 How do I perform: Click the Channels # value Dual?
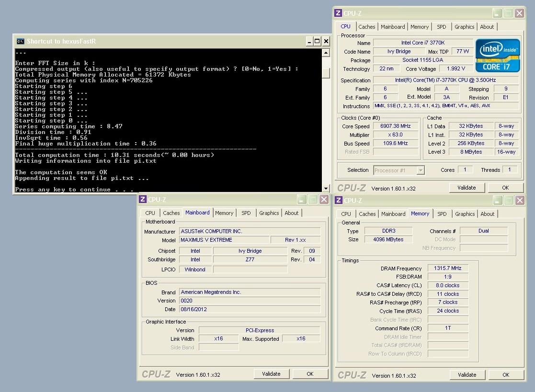click(483, 231)
